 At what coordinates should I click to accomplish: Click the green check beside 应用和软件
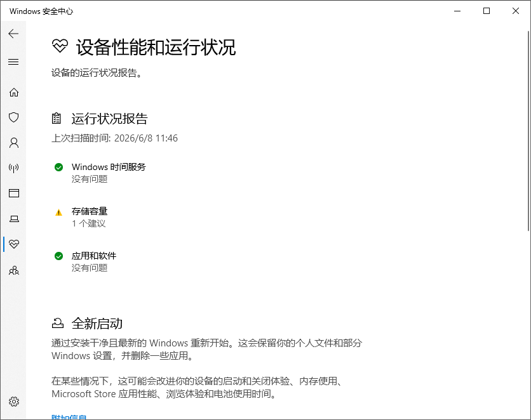[x=58, y=256]
